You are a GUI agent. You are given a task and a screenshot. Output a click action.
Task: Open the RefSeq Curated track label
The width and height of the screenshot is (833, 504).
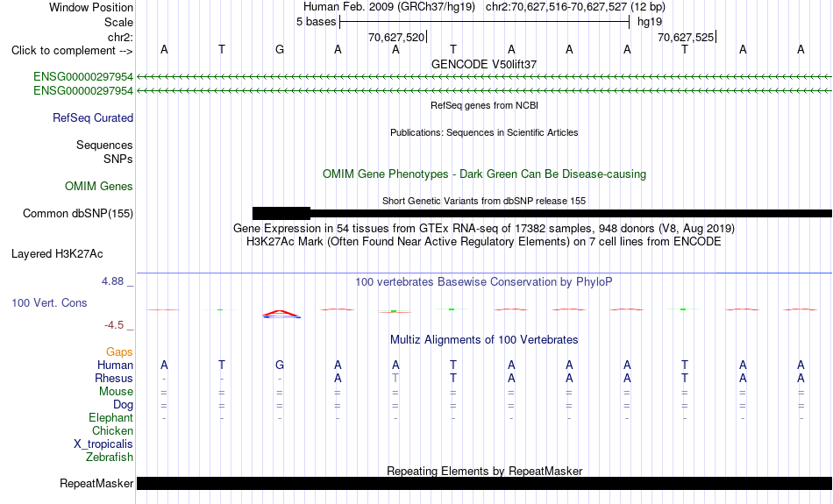coord(92,118)
